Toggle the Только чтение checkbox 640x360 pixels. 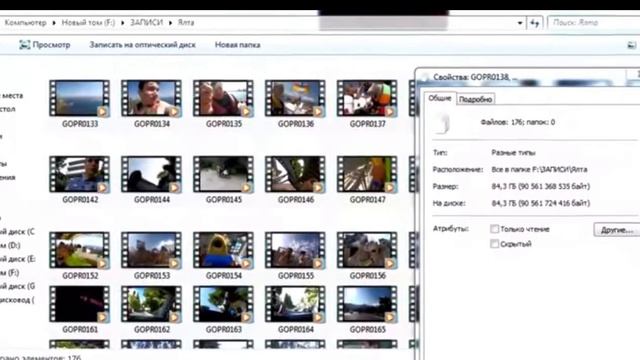coord(494,229)
